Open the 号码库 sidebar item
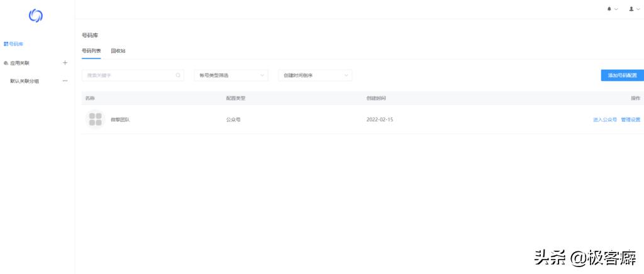Viewport: 644px width, 274px height. [x=14, y=44]
